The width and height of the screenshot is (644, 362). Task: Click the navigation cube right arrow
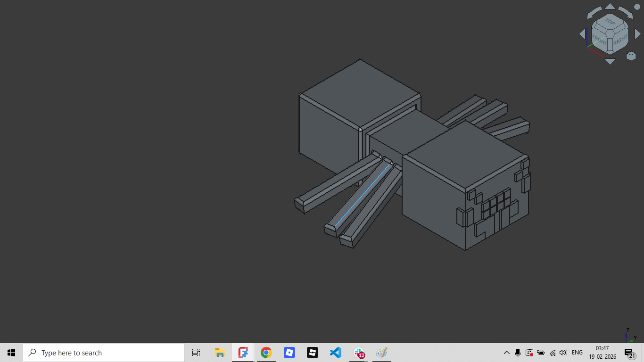tap(638, 34)
